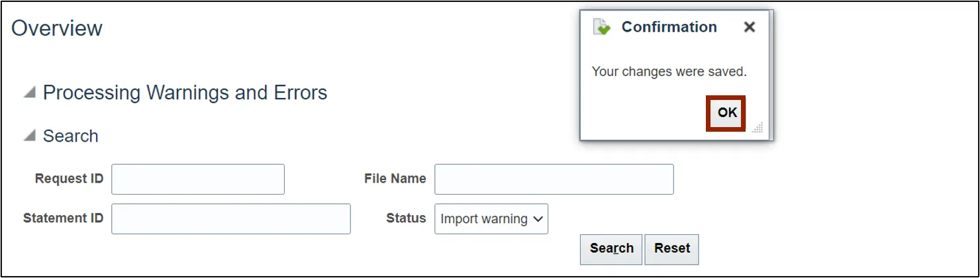Click into the File Name text box

tap(554, 179)
